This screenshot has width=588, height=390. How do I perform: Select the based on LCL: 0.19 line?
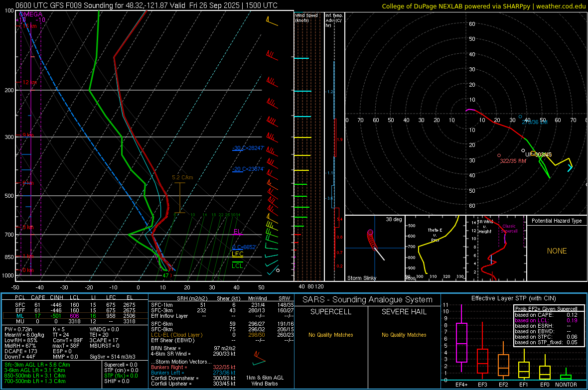546,320
